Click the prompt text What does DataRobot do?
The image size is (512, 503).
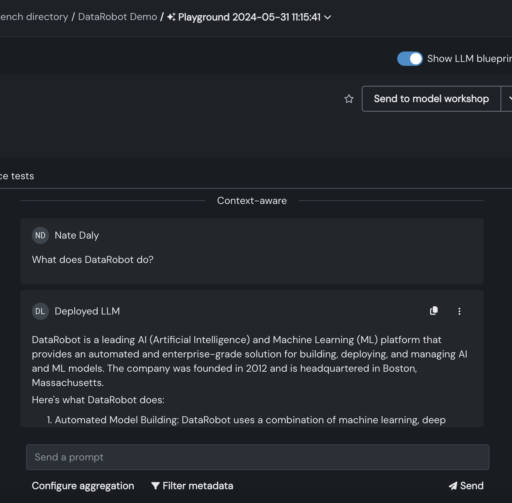[93, 260]
